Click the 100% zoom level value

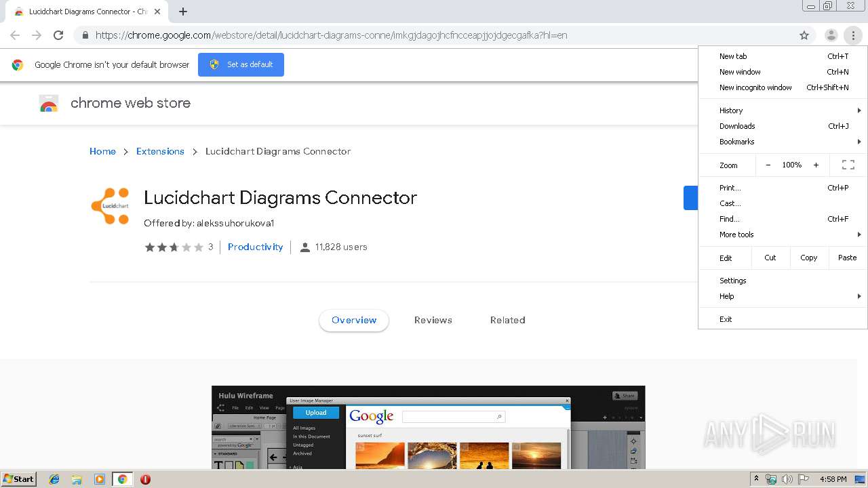click(x=792, y=165)
